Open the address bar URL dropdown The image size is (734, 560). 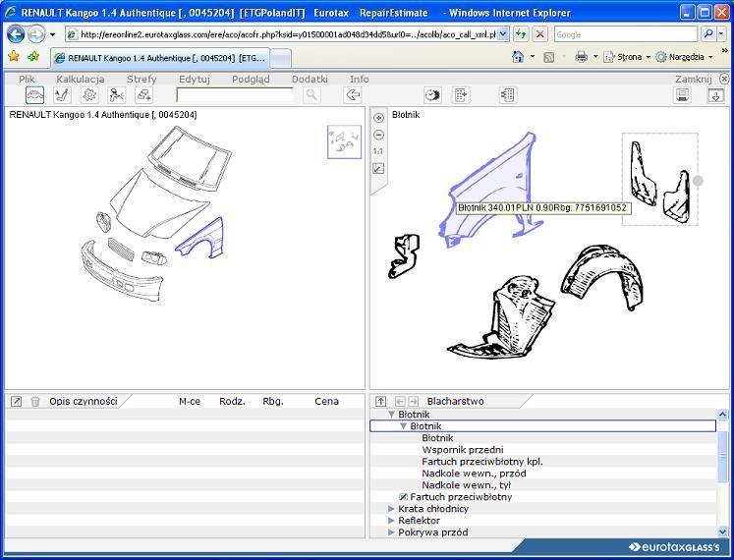click(x=503, y=34)
